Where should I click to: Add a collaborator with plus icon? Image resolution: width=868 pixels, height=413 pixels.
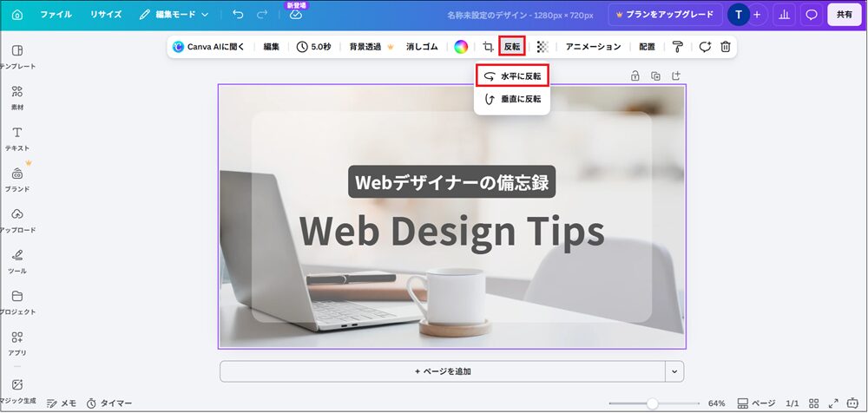(757, 15)
